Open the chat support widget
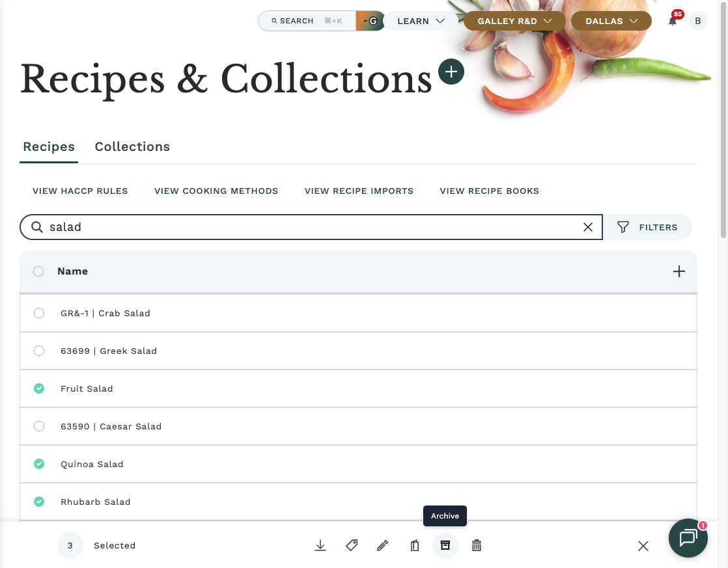This screenshot has width=728, height=568. (x=688, y=538)
